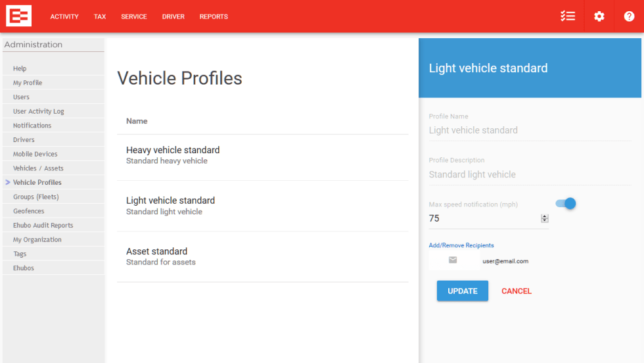
Task: Open Geofences in the sidebar
Action: point(29,211)
